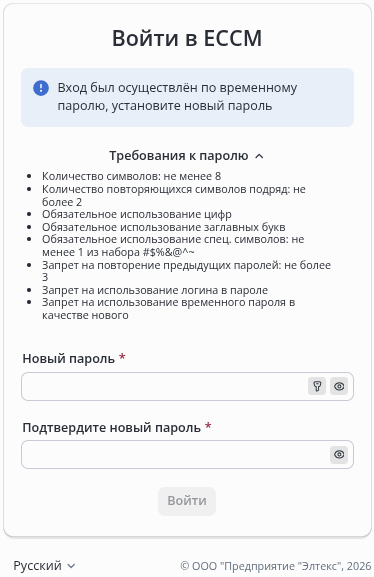
Task: Click the red asterisk beside "Новый пароль"
Action: (122, 357)
